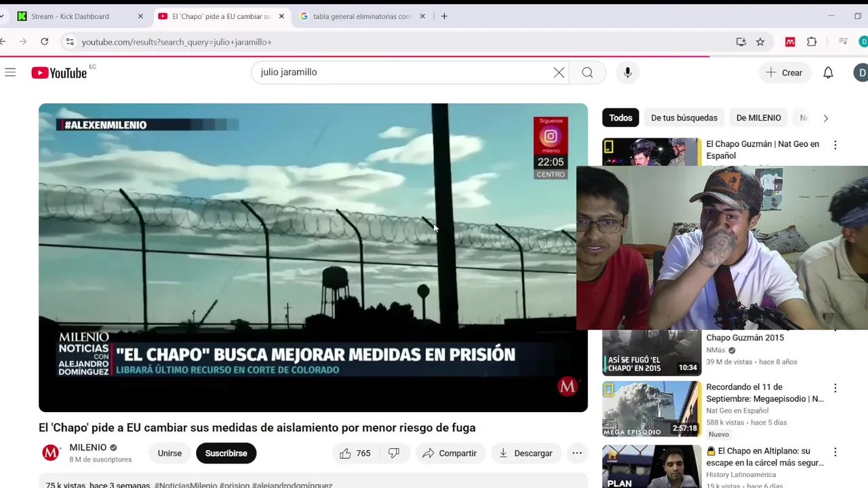This screenshot has width=868, height=488.
Task: Open the Recordando el 11 de Septiembre title
Action: coord(765,393)
